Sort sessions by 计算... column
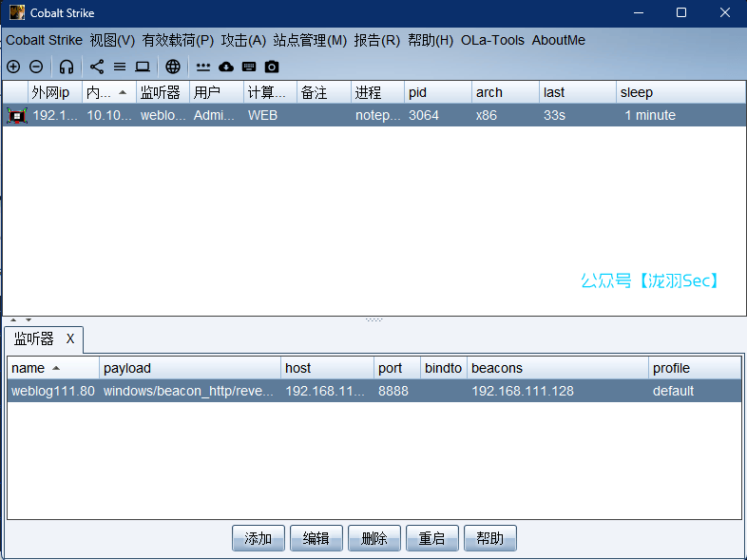Viewport: 747px width, 560px height. point(271,92)
